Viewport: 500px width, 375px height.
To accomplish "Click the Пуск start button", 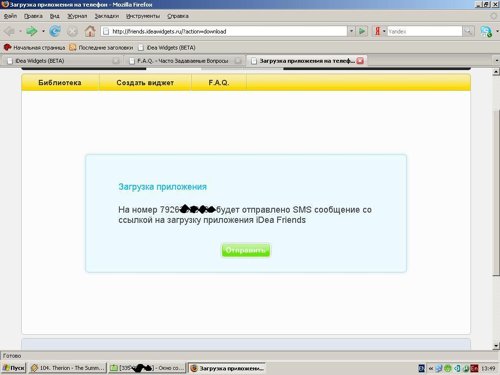I will click(14, 368).
